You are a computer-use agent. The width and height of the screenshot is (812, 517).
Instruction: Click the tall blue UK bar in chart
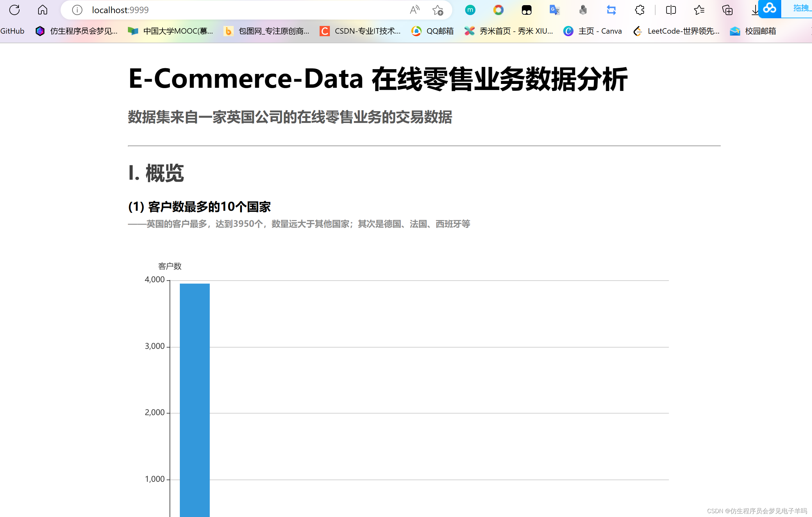point(195,400)
